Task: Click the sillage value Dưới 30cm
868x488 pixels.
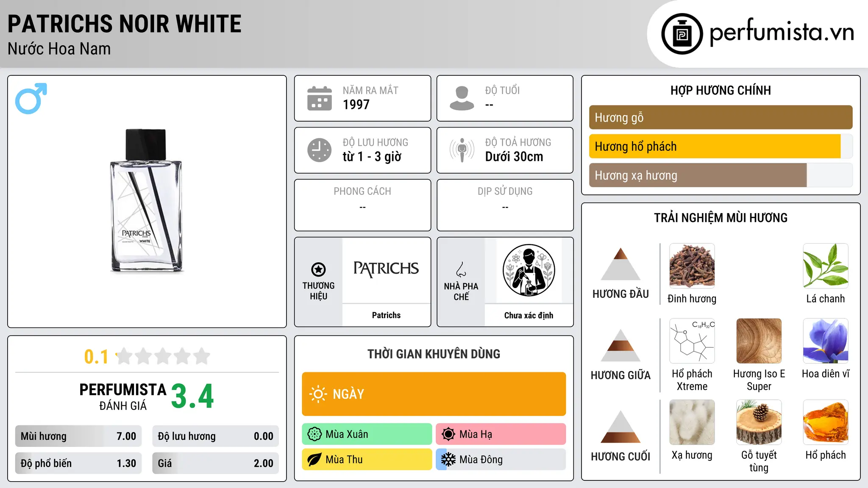Action: pyautogui.click(x=514, y=157)
